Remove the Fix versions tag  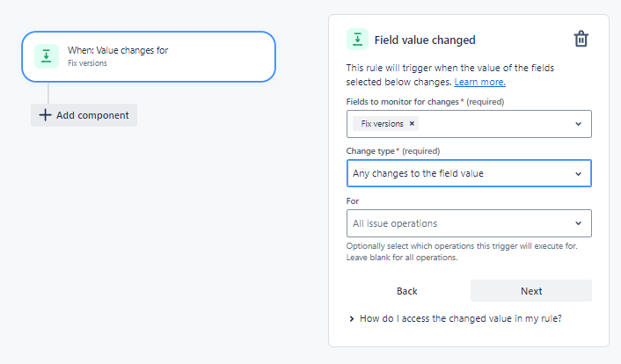click(412, 124)
